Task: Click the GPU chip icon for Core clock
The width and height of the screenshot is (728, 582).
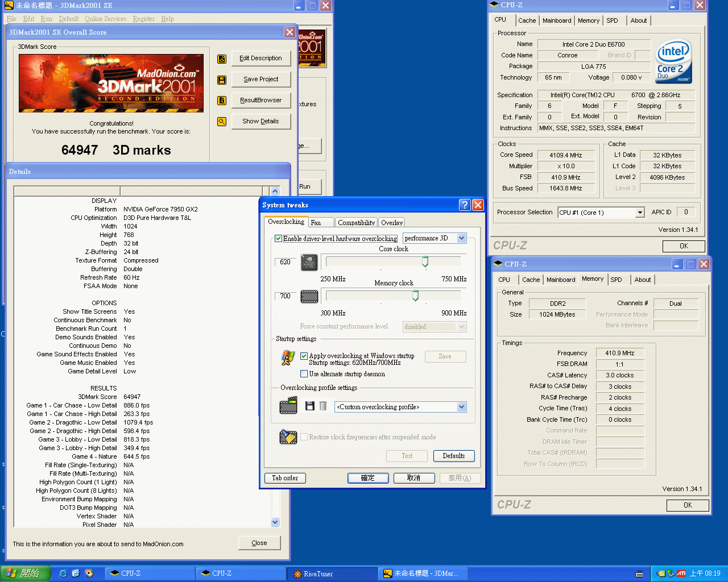Action: coord(309,262)
